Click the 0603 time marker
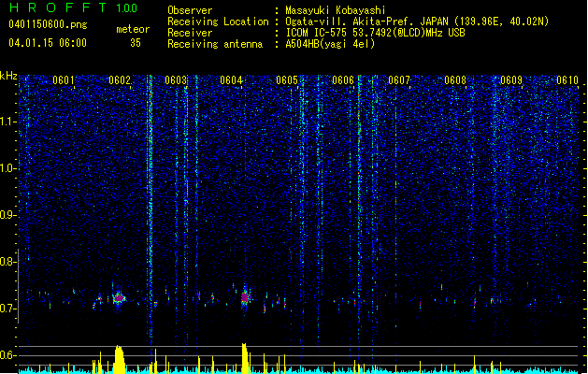Image resolution: width=588 pixels, height=374 pixels. pos(176,80)
